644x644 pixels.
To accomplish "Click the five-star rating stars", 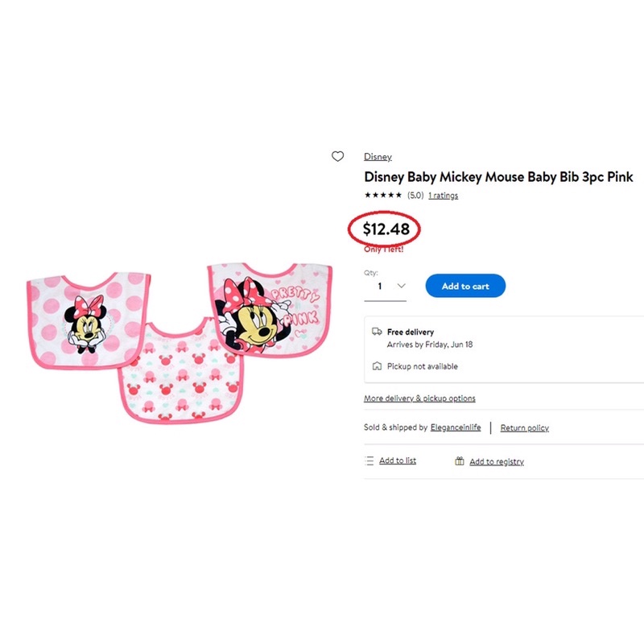I will tap(382, 195).
